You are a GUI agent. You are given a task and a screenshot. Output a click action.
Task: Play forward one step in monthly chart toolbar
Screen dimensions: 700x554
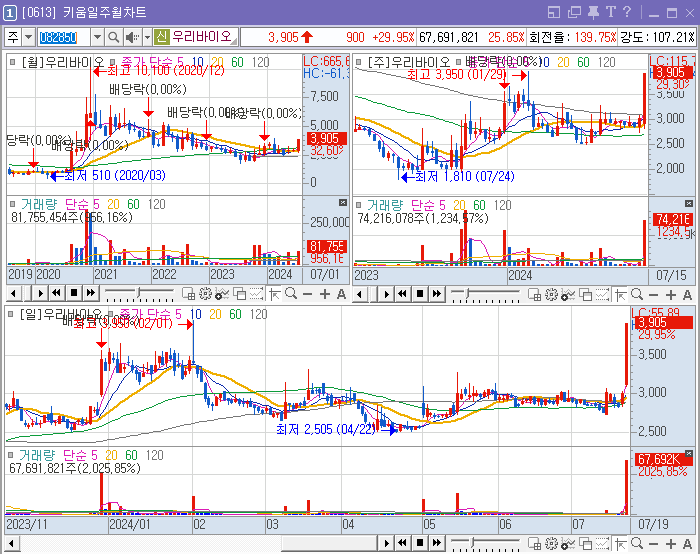[40, 293]
